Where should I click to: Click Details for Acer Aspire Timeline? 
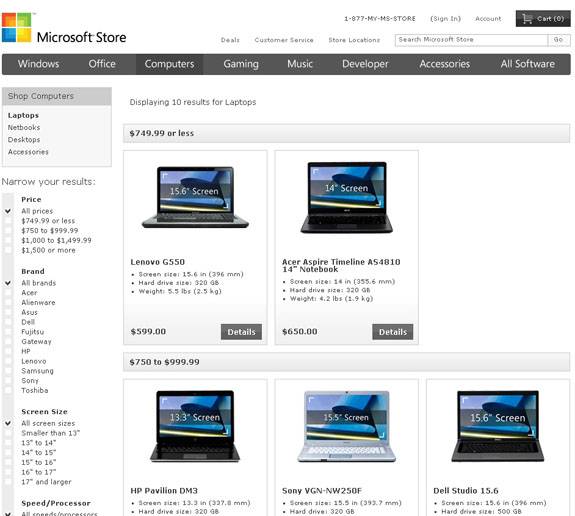click(393, 332)
